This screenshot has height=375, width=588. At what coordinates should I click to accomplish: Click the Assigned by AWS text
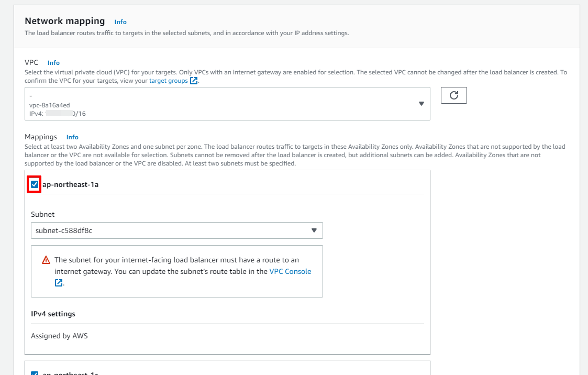point(59,336)
